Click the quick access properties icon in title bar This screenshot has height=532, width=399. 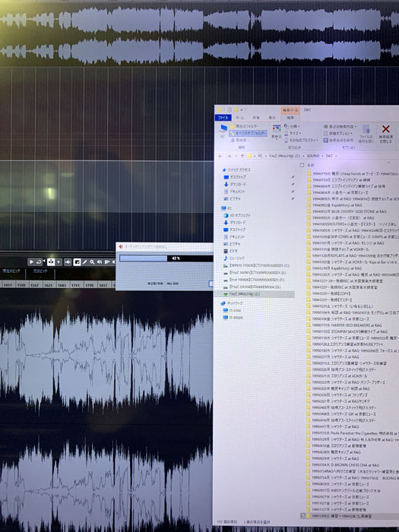229,109
